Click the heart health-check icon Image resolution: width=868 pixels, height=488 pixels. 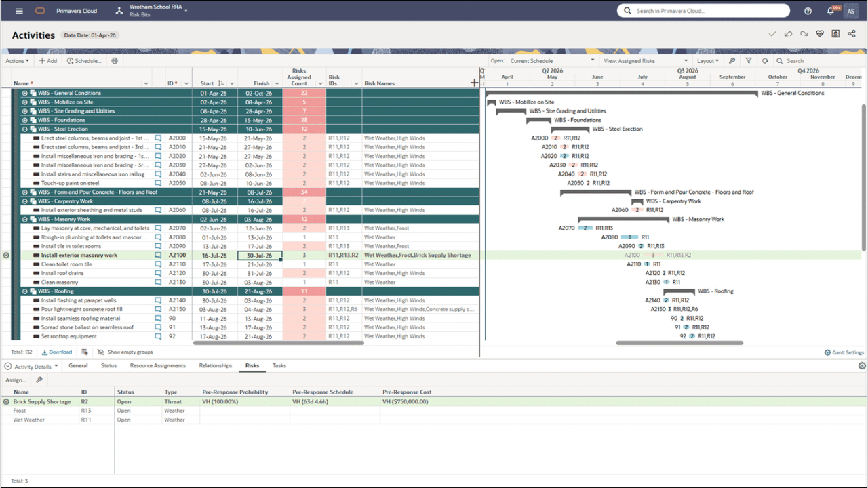click(x=820, y=34)
